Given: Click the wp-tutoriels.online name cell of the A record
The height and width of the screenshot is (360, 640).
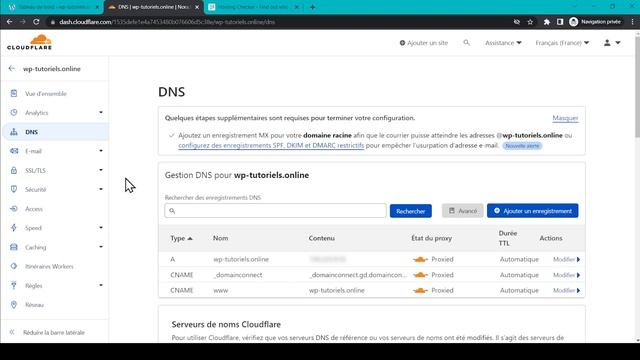Looking at the screenshot, I should tap(241, 259).
